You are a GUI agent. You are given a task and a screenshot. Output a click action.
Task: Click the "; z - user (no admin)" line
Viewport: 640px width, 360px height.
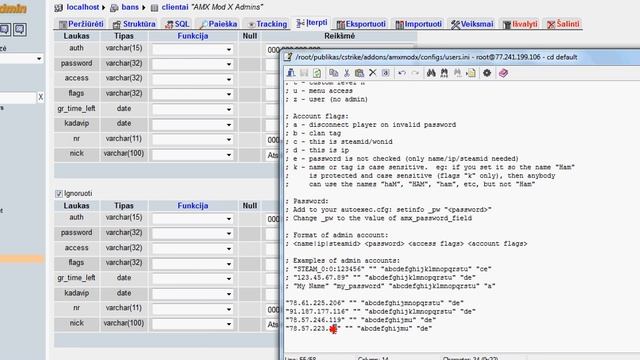[327, 99]
